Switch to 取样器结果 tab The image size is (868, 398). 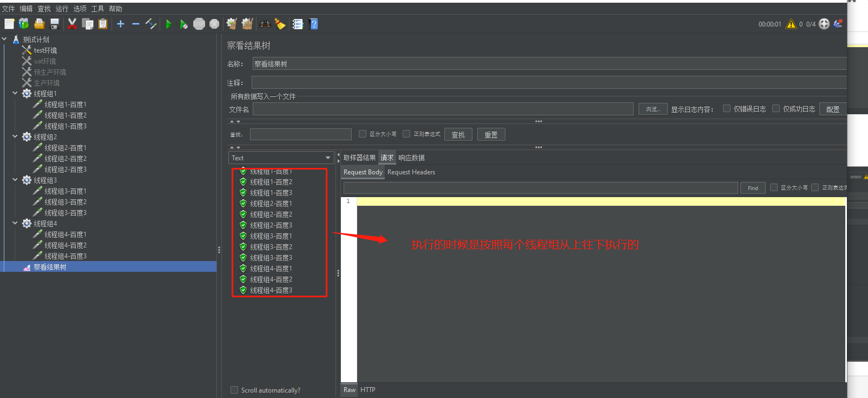pyautogui.click(x=359, y=158)
